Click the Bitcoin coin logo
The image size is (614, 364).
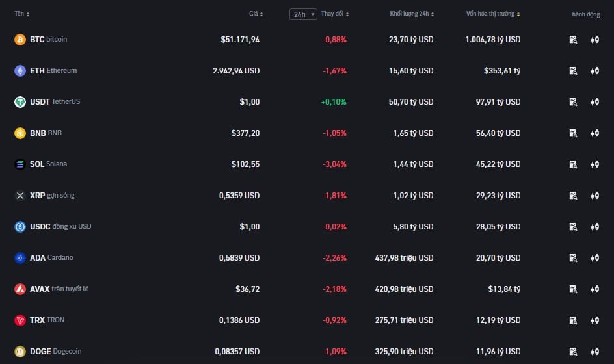pyautogui.click(x=20, y=40)
